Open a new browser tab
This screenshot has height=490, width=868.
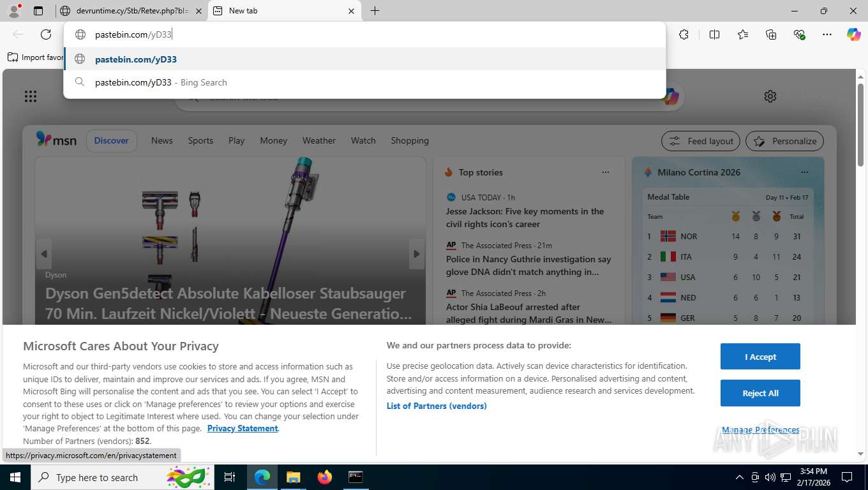pos(375,10)
